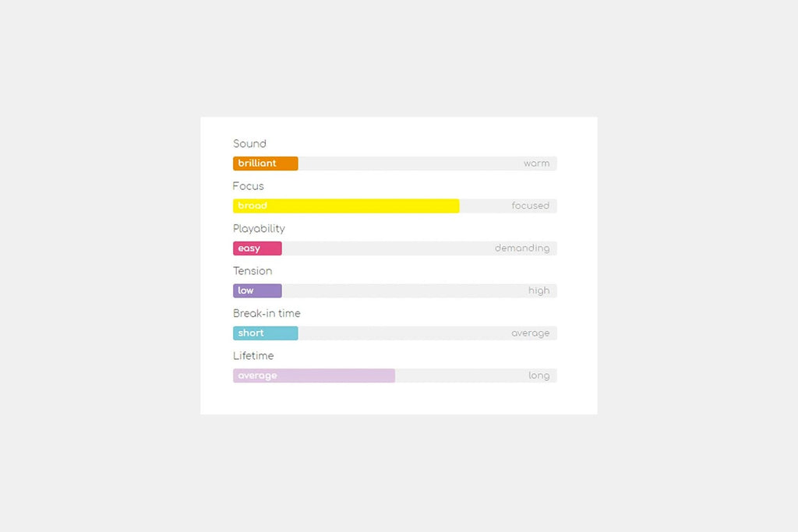Click the orange 'brilliant' sound bar
798x532 pixels.
265,164
